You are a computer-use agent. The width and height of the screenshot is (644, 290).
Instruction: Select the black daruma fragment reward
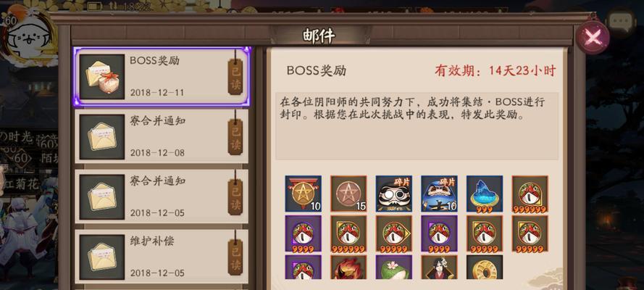[x=394, y=194]
